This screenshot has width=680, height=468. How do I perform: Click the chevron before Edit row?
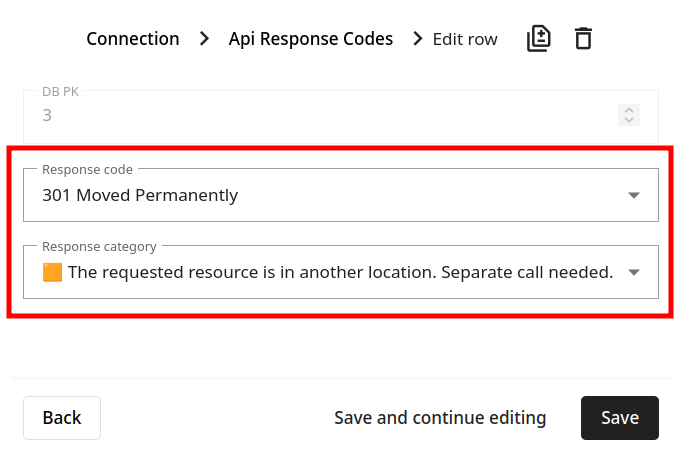(x=418, y=39)
